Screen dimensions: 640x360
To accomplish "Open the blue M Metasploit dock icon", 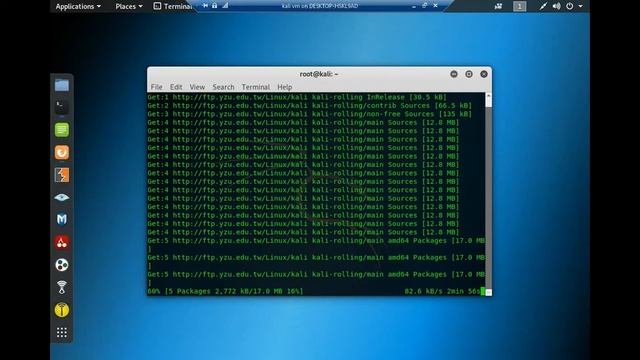I will pyautogui.click(x=62, y=220).
